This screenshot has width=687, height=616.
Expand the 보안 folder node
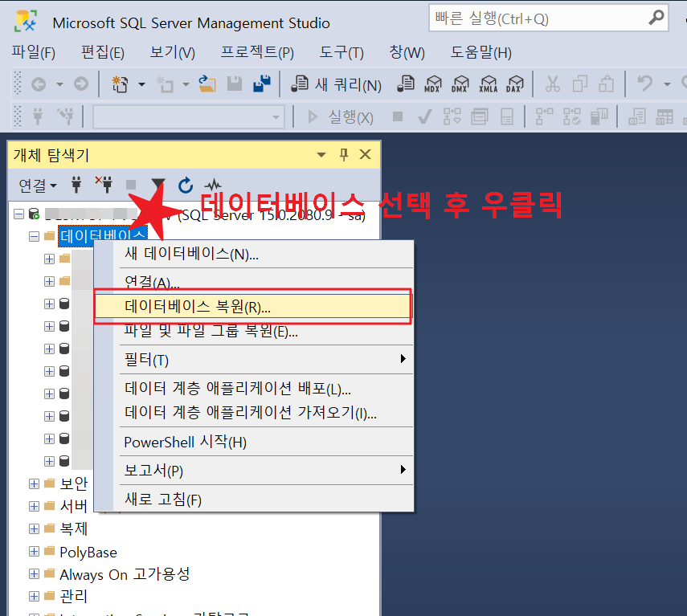[x=35, y=483]
